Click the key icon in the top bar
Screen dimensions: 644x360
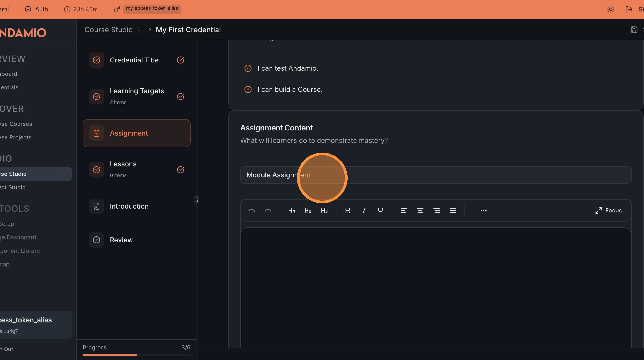[x=116, y=9]
